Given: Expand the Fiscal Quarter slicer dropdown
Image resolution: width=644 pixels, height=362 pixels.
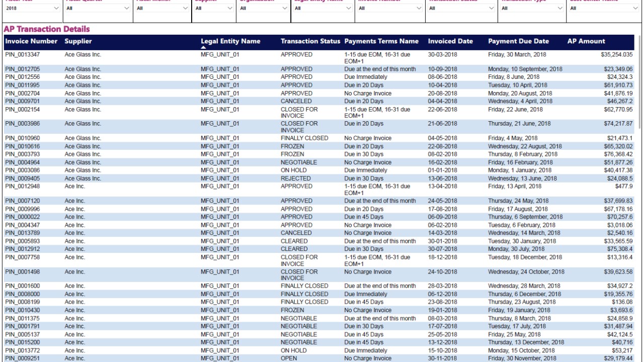Looking at the screenshot, I should coord(98,9).
